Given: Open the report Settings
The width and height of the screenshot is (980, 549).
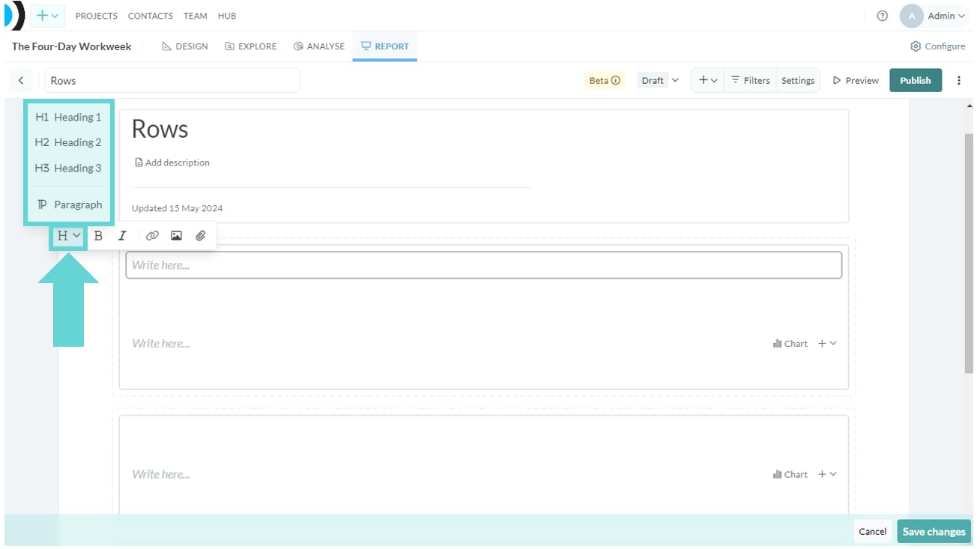Looking at the screenshot, I should [x=798, y=80].
